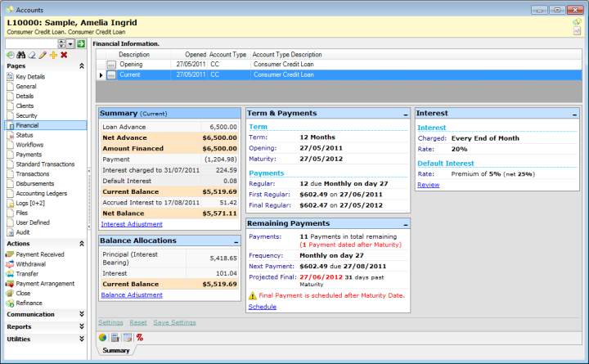
Task: Open the Schedule link in Remaining Payments
Action: (x=262, y=307)
